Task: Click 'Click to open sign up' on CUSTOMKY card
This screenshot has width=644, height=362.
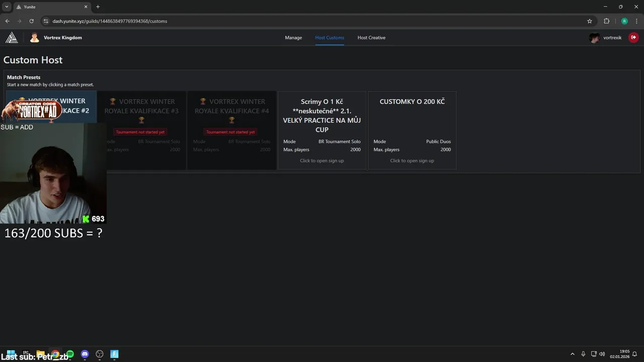Action: click(412, 161)
